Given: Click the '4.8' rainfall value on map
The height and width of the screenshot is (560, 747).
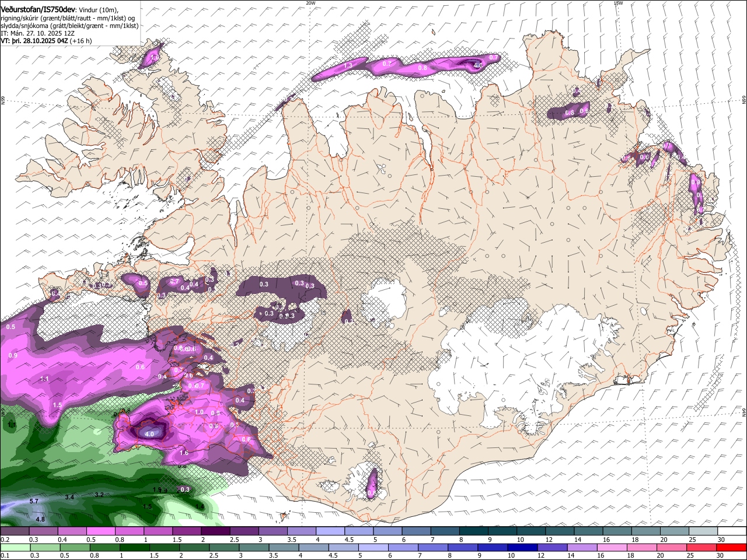Looking at the screenshot, I should pos(40,519).
